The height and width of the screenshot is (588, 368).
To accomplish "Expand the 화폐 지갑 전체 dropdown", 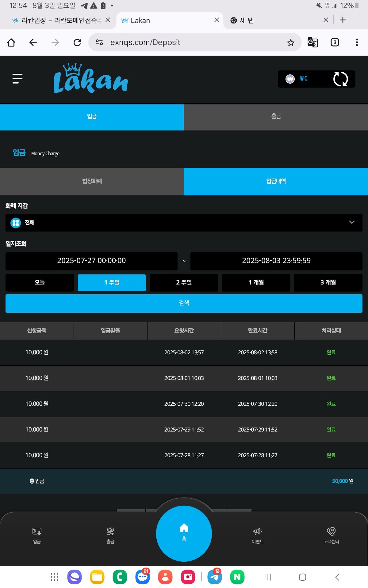I will pos(184,223).
